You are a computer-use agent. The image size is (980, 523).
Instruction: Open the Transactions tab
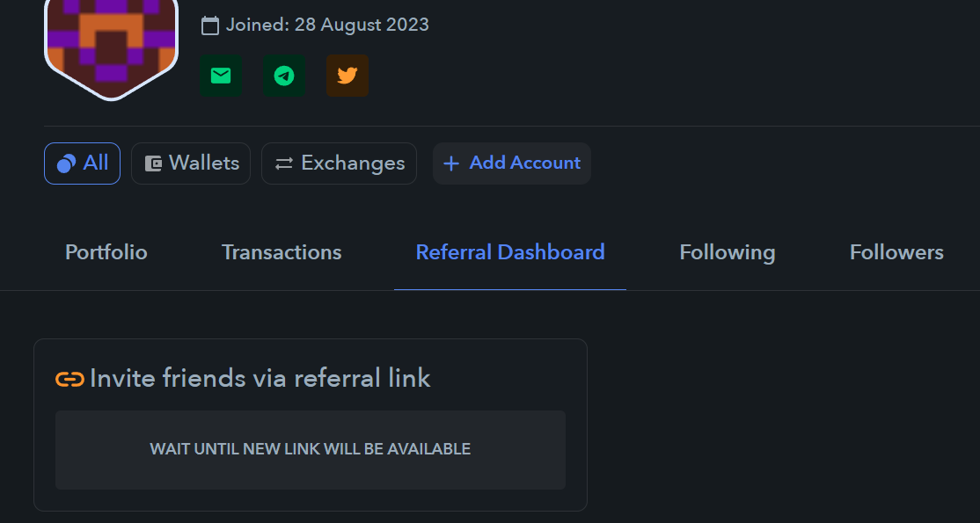pos(282,252)
